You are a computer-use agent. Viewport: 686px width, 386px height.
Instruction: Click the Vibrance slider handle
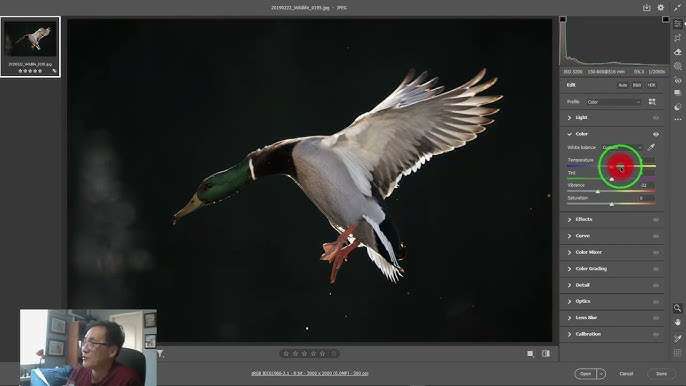coord(598,192)
